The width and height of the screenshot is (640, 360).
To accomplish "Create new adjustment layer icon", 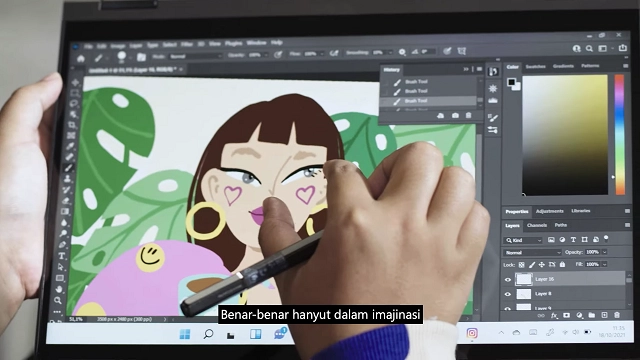I will click(x=579, y=315).
